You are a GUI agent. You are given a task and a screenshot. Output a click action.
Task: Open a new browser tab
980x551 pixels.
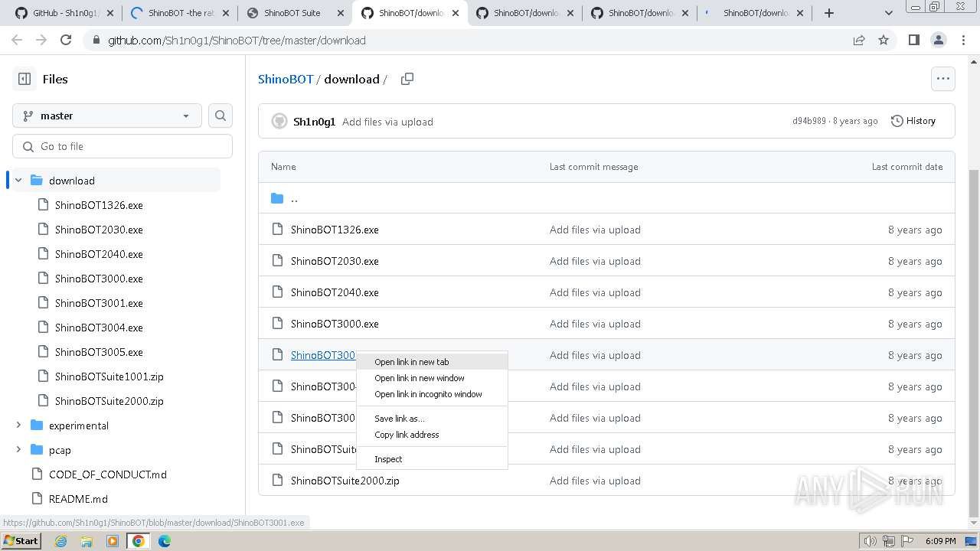click(829, 13)
